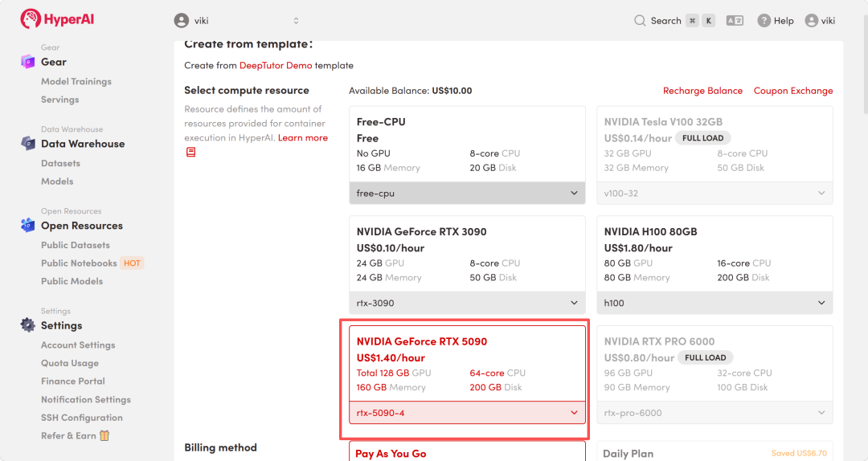The height and width of the screenshot is (461, 868).
Task: Click the Help question mark icon
Action: [764, 20]
